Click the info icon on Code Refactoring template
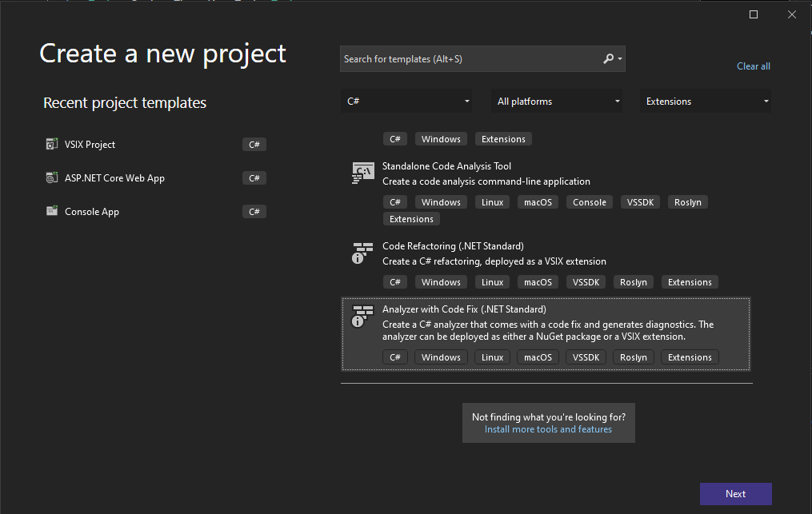The width and height of the screenshot is (812, 514). 358,257
